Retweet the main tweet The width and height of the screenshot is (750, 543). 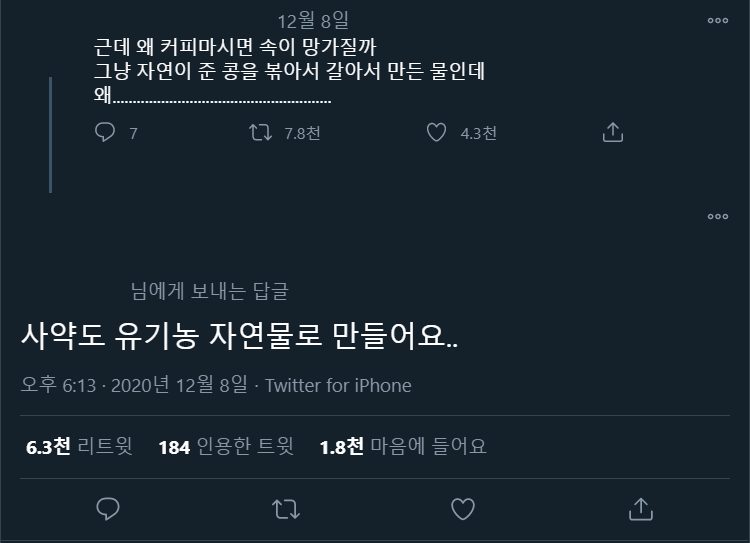(x=285, y=508)
